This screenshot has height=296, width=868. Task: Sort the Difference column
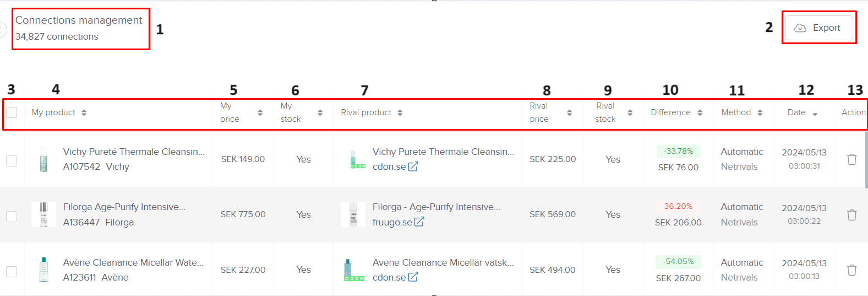coord(700,112)
